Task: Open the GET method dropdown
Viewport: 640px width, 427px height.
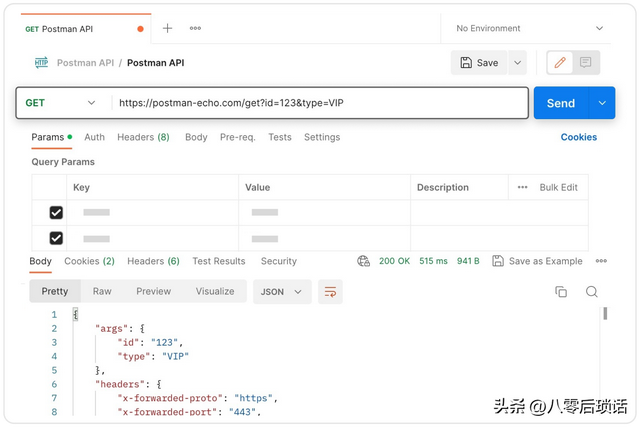Action: [60, 103]
